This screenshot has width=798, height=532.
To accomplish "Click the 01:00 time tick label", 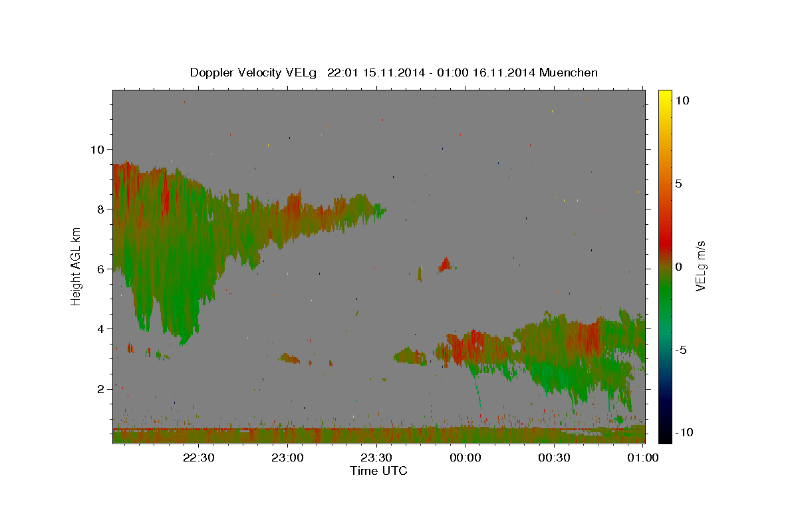I will pyautogui.click(x=642, y=458).
